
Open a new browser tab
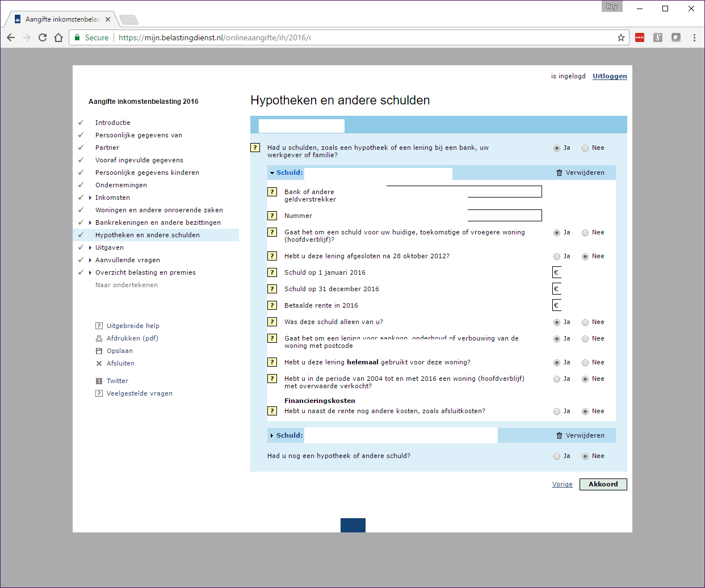click(129, 20)
